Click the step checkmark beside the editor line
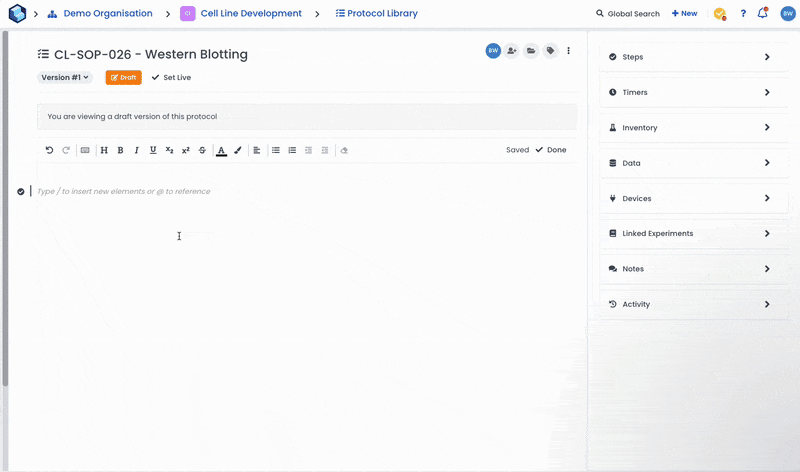 pyautogui.click(x=20, y=192)
